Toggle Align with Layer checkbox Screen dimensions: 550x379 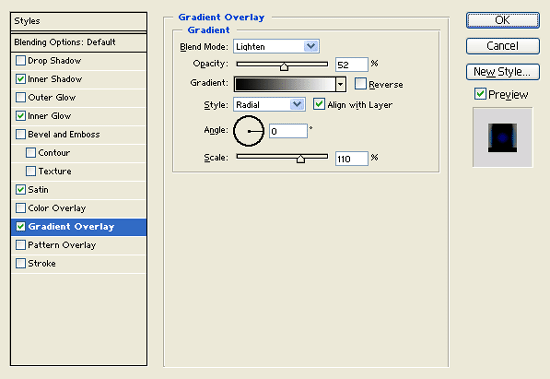point(318,104)
